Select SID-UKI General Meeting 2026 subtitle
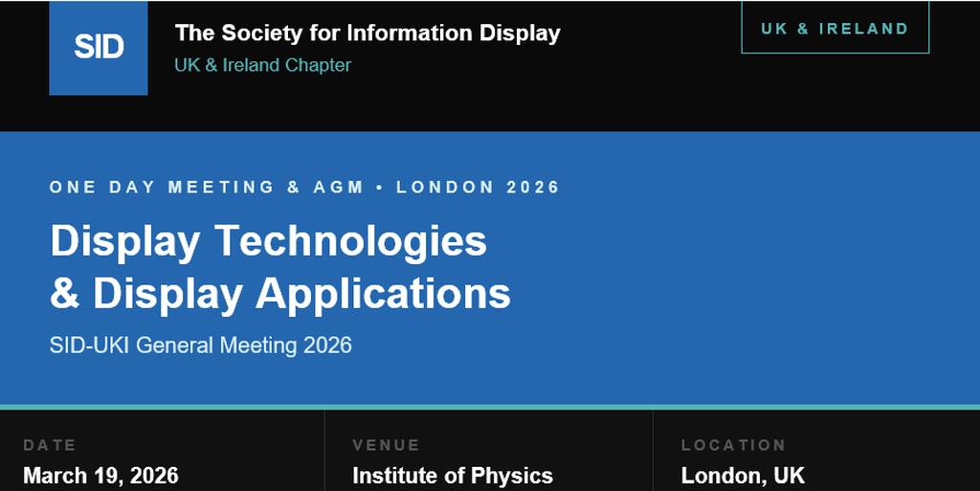Screen dimensions: 980x491 click(x=201, y=345)
